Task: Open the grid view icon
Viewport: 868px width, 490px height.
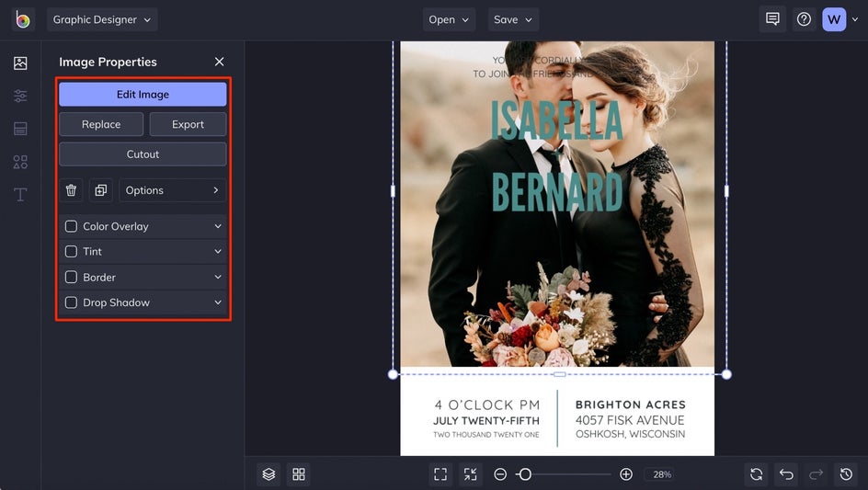Action: (299, 474)
